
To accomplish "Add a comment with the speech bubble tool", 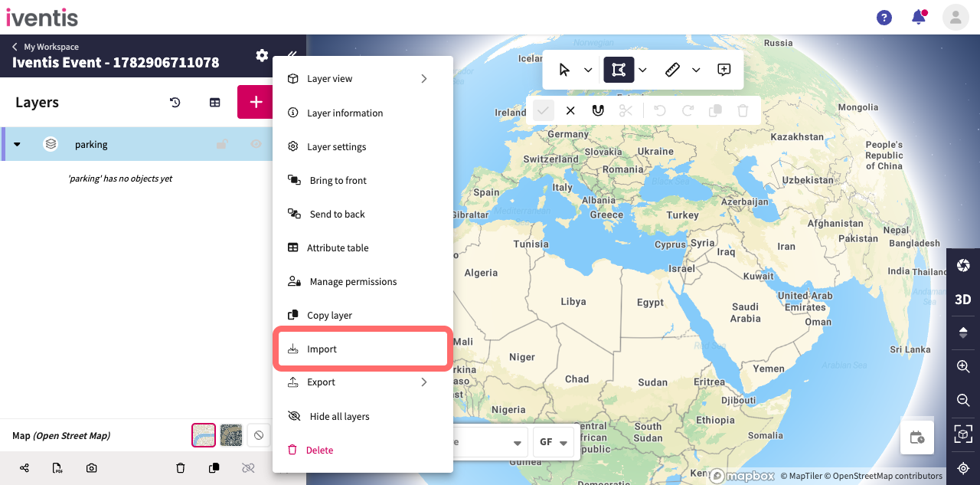I will 724,70.
